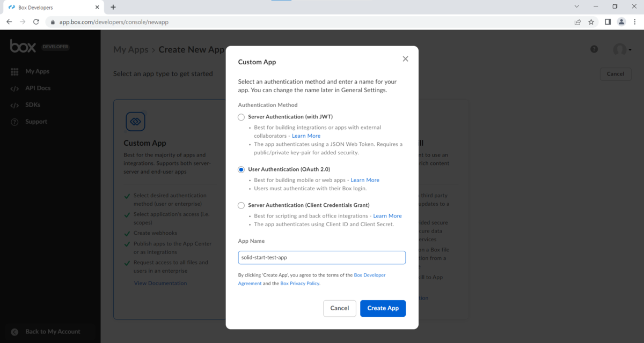The image size is (644, 343).
Task: Click Cancel button in the dialog
Action: 340,308
